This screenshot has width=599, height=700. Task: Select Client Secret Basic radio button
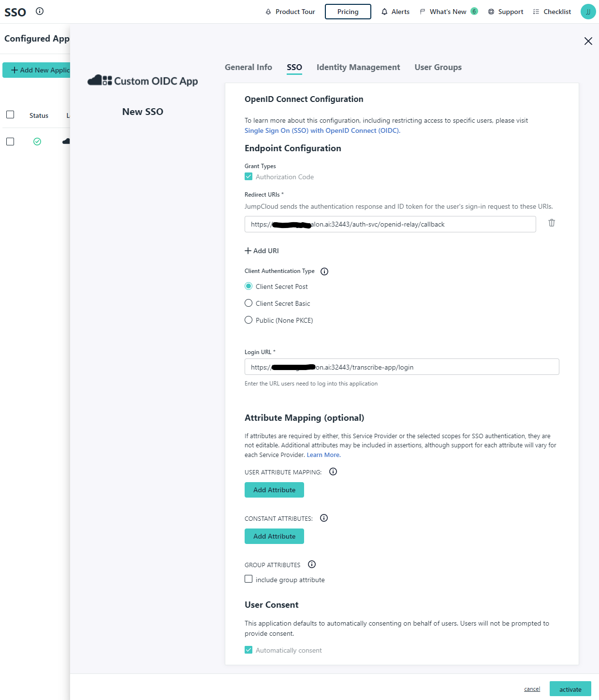point(248,303)
